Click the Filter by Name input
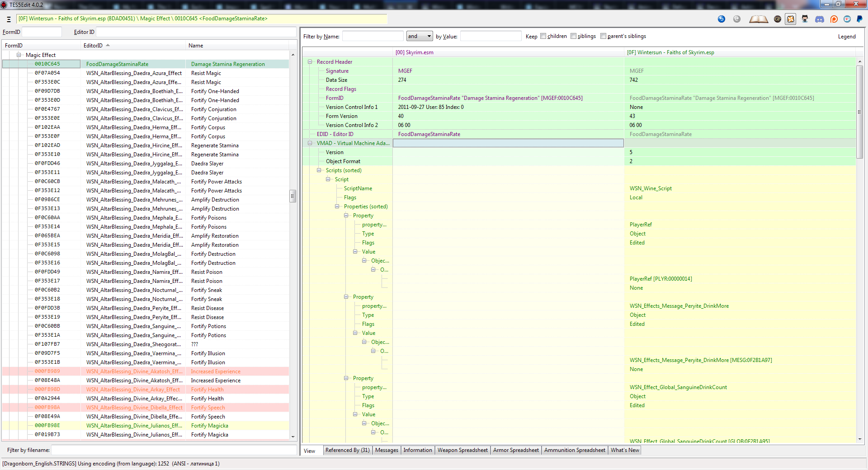 click(x=373, y=36)
